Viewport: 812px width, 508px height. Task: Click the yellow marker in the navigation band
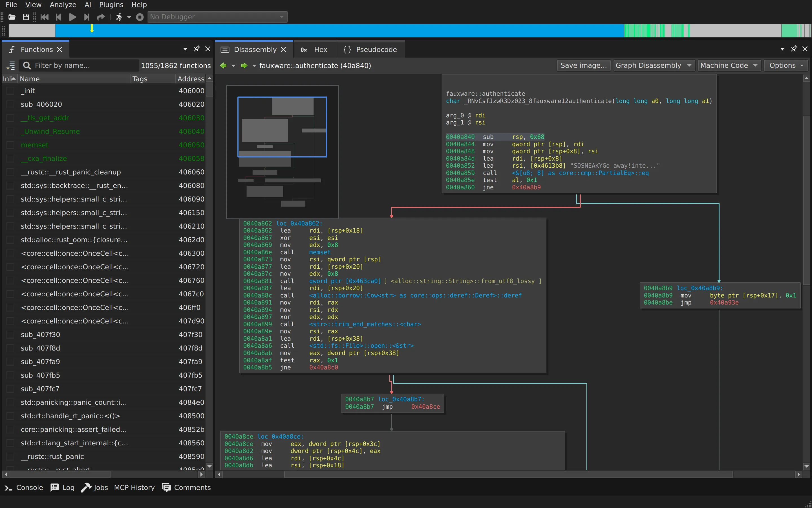pyautogui.click(x=92, y=29)
